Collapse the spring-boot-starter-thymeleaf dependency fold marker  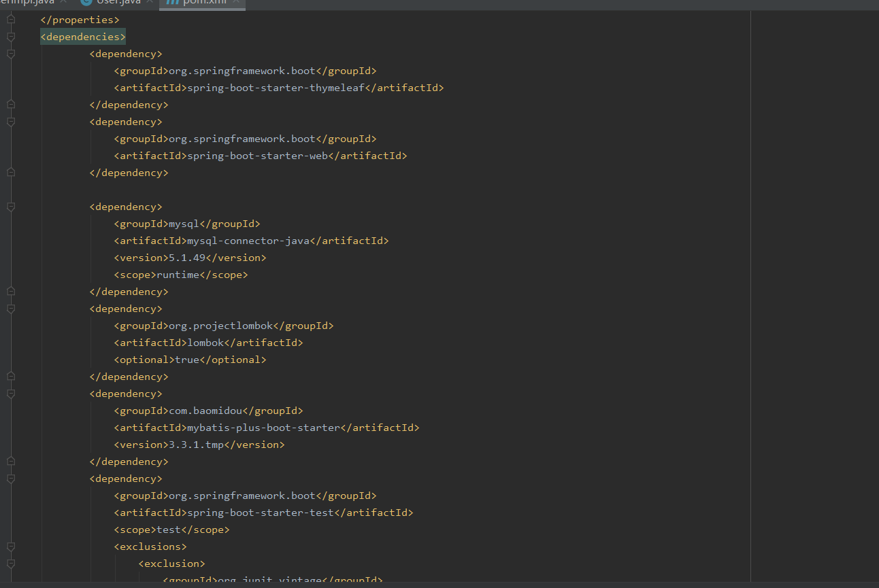(10, 54)
